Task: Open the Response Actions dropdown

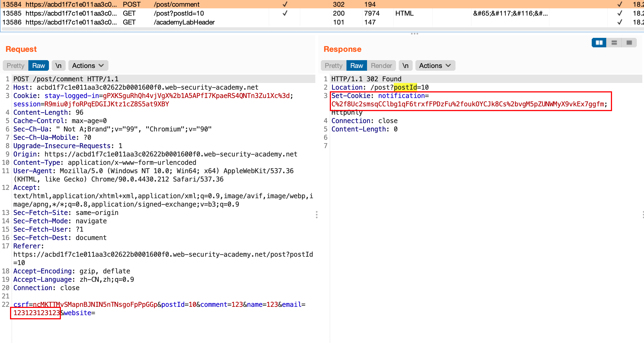Action: [435, 66]
